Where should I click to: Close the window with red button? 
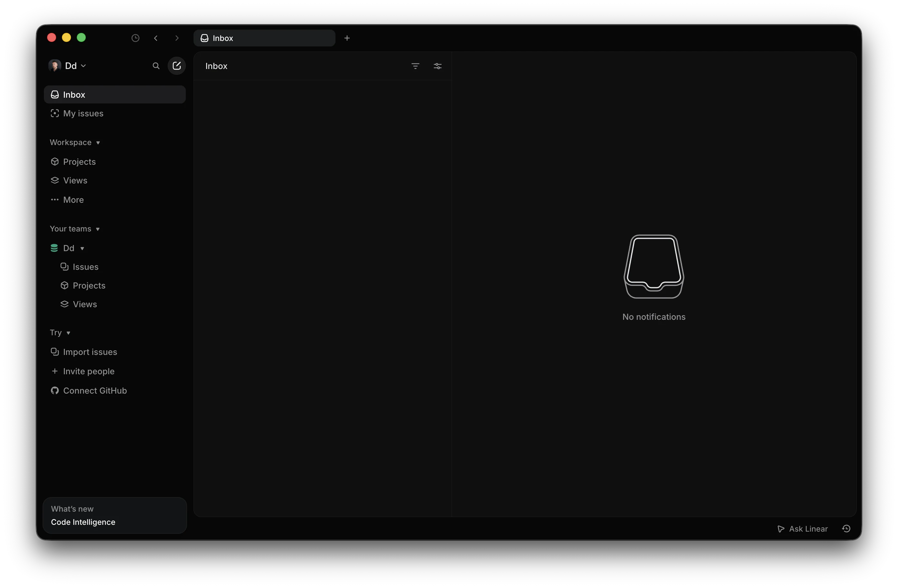[52, 38]
